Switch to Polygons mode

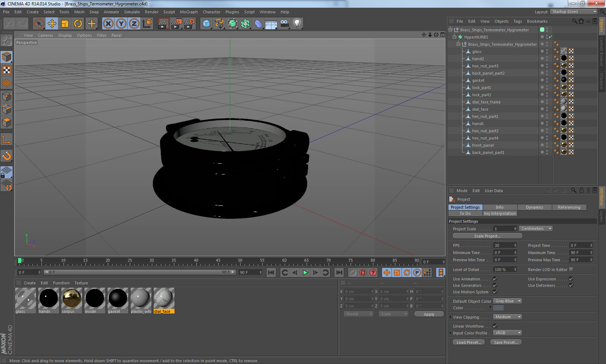[7, 123]
